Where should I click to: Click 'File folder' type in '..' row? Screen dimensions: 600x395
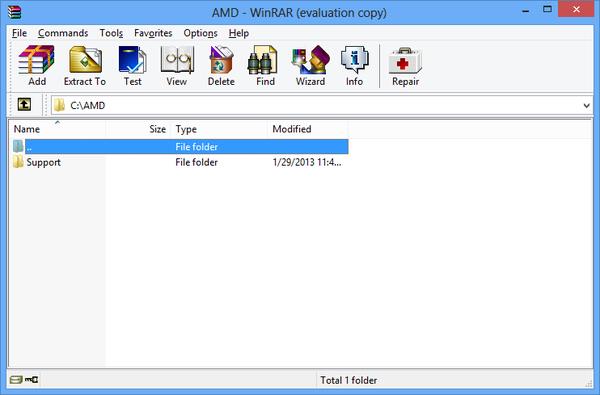click(196, 147)
